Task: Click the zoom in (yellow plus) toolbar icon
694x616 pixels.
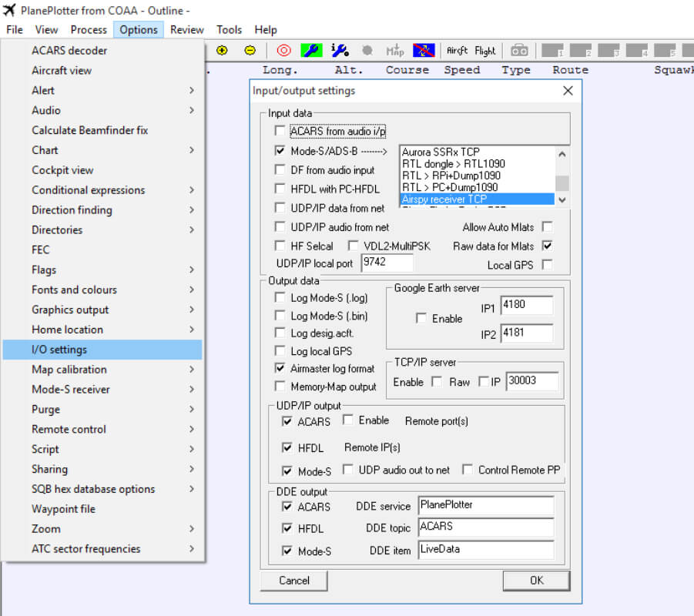Action: 222,51
